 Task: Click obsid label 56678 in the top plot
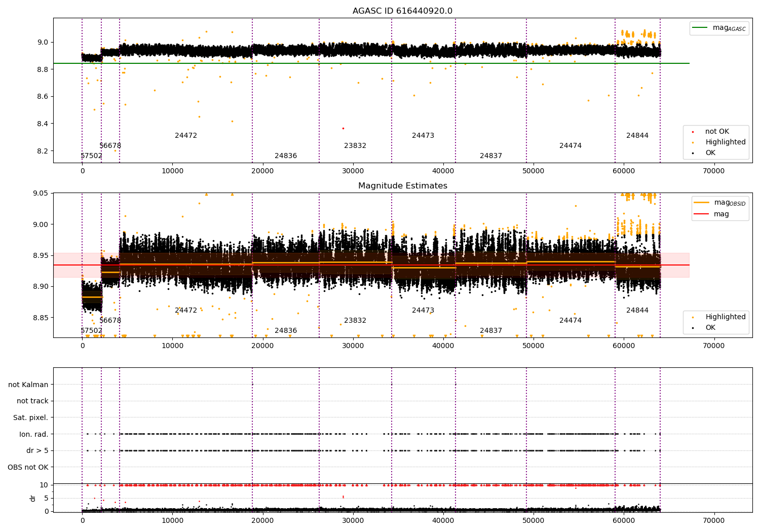(x=110, y=146)
